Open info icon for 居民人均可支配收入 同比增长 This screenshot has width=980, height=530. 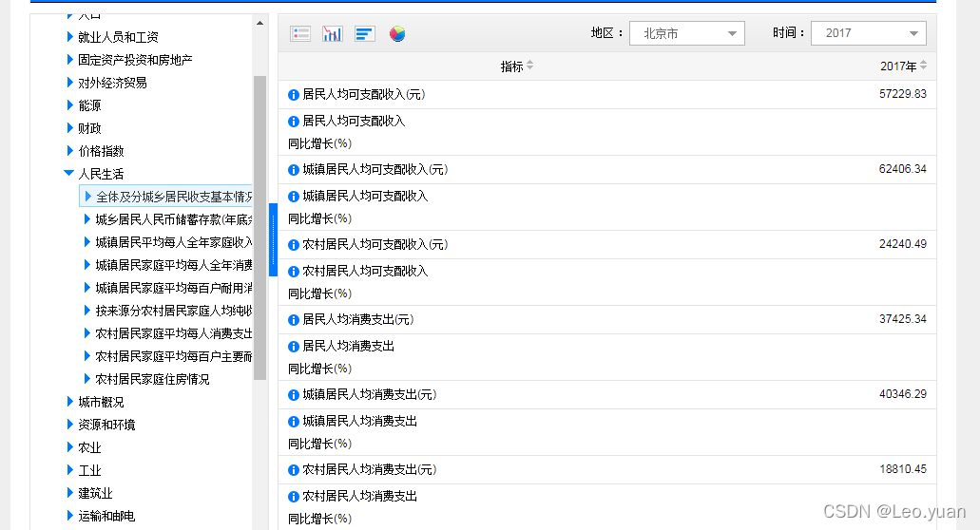click(x=293, y=122)
